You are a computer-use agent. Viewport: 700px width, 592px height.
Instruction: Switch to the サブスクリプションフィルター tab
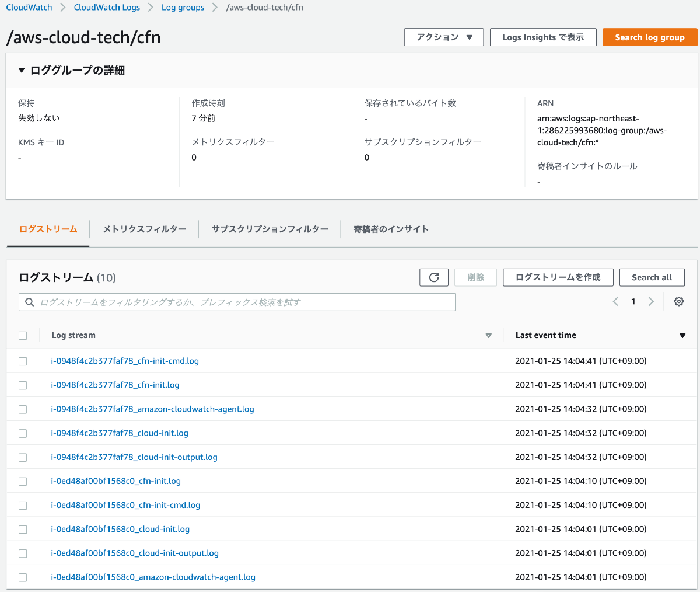coord(269,229)
